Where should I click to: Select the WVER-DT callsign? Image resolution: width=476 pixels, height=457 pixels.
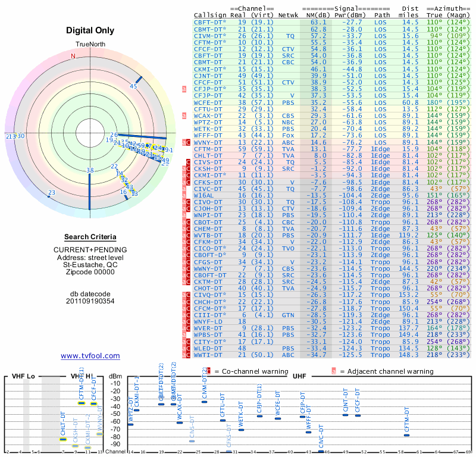tap(208, 328)
